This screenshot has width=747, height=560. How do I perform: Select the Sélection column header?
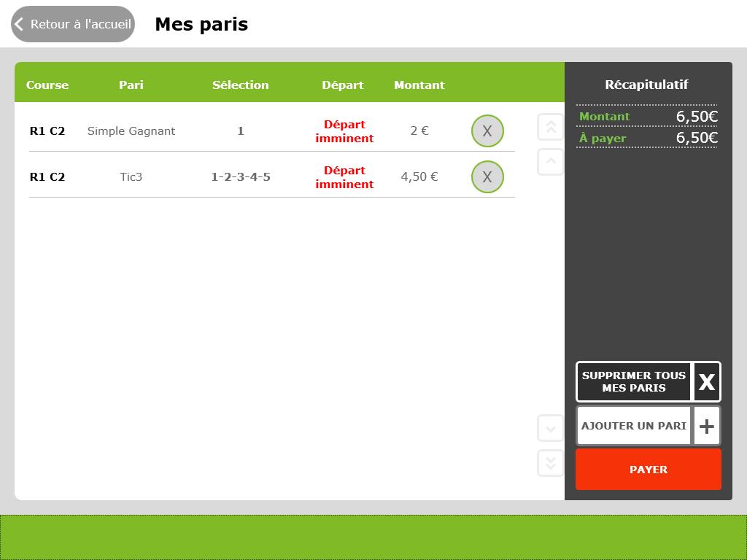click(241, 85)
